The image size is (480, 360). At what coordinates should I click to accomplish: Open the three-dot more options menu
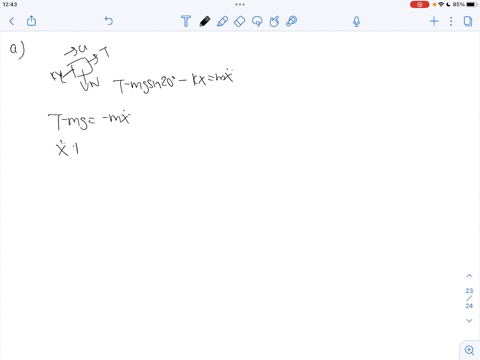pos(451,22)
